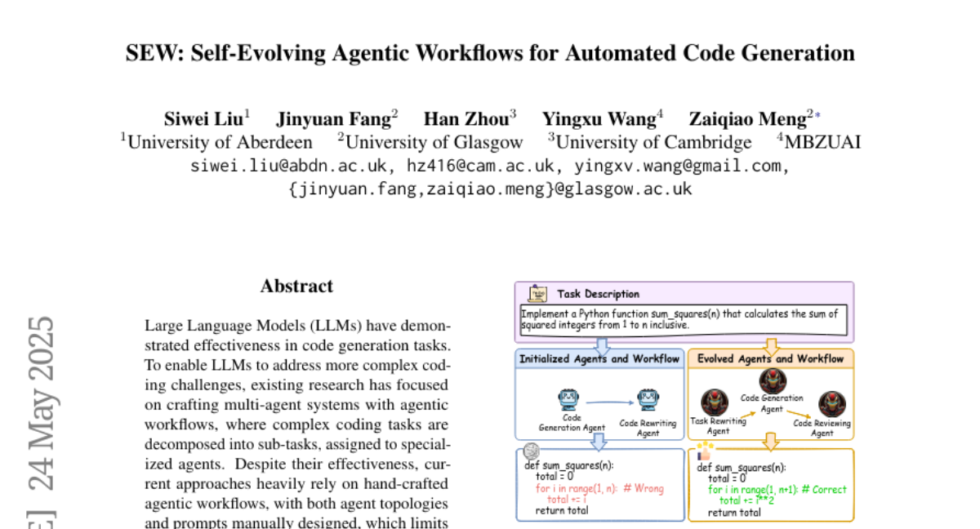Click the blue Code Generation Agent robot icon
Viewport: 980px width, 529px height.
[x=568, y=400]
